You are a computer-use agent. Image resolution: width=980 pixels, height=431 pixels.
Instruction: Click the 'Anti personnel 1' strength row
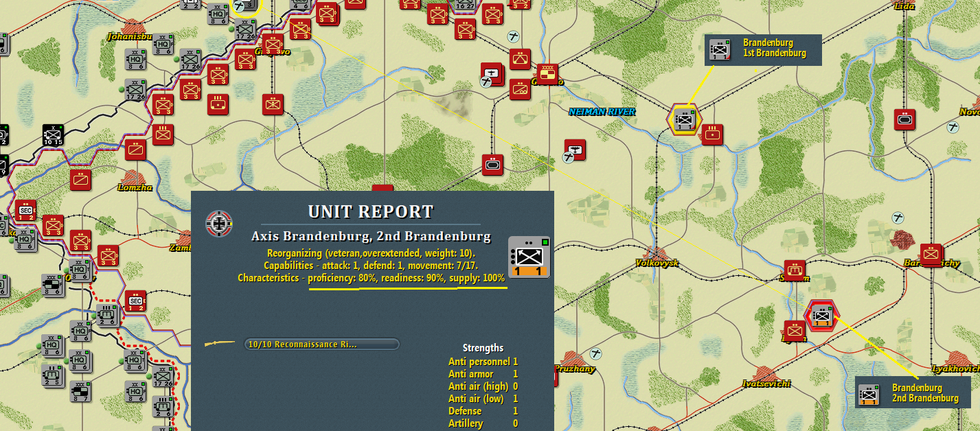click(483, 362)
